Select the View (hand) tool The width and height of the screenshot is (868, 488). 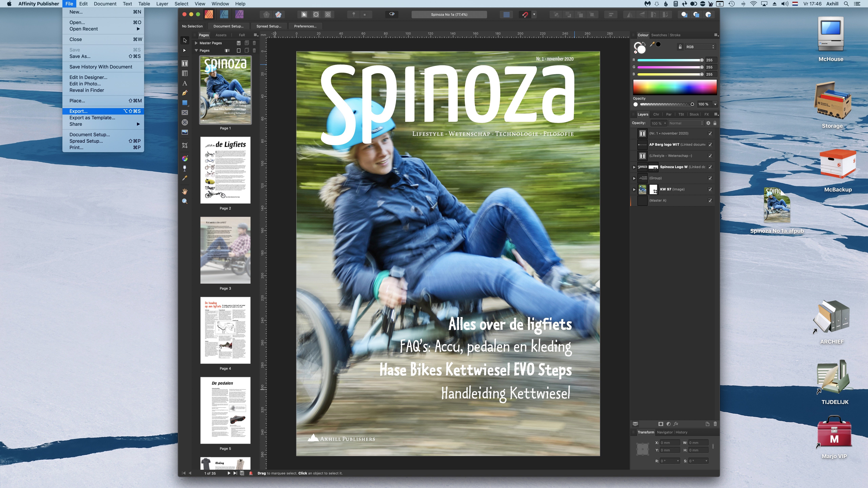pyautogui.click(x=185, y=192)
